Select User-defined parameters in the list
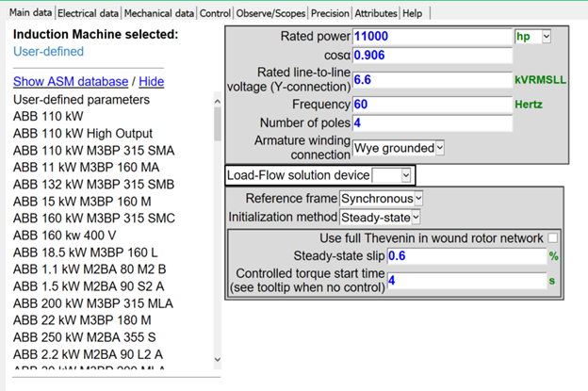The image size is (588, 391). pyautogui.click(x=81, y=100)
